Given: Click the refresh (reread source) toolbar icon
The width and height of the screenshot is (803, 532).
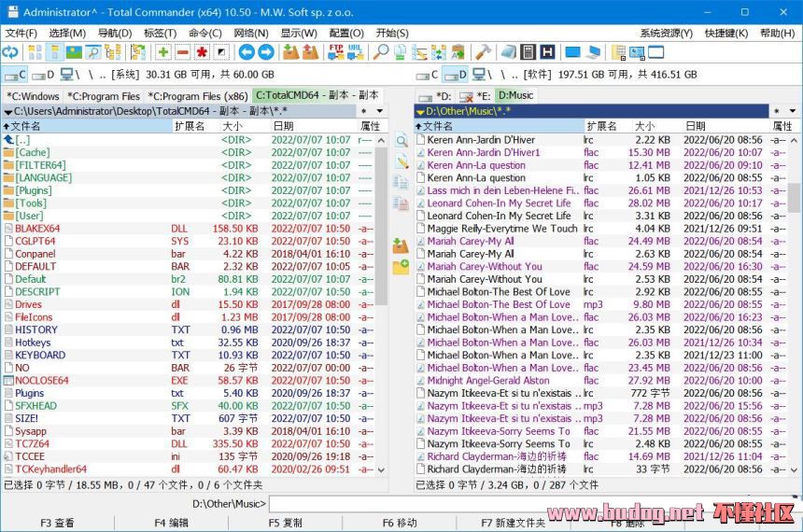Looking at the screenshot, I should pyautogui.click(x=10, y=52).
